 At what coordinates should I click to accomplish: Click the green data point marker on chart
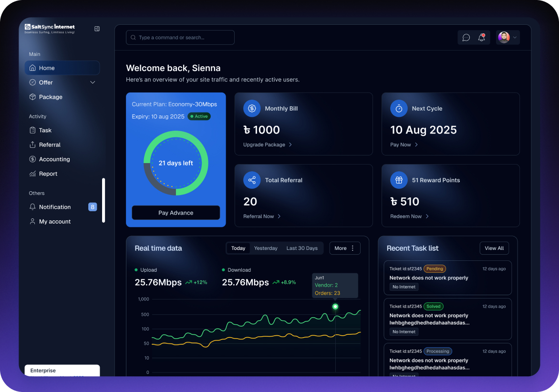click(335, 306)
